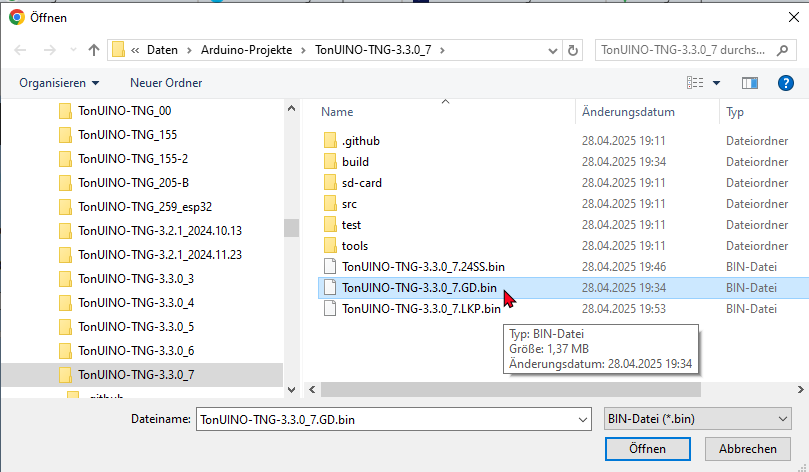Change the view layout icon
The height and width of the screenshot is (472, 809).
tap(694, 83)
